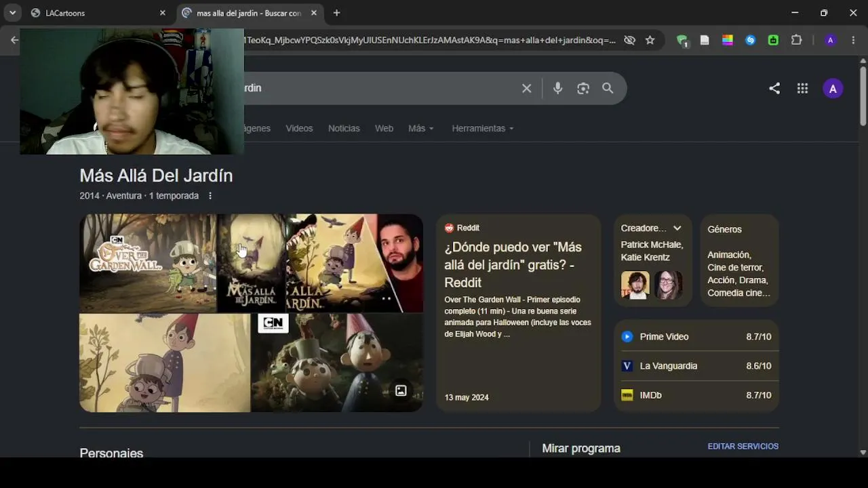This screenshot has width=868, height=488.
Task: Open the Chrome profile avatar in the toolbar
Action: [830, 40]
